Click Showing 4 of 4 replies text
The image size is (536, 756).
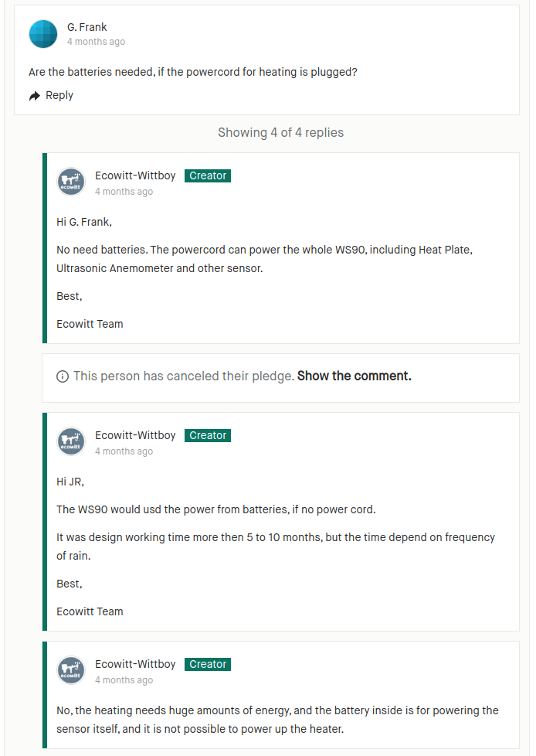(x=281, y=133)
